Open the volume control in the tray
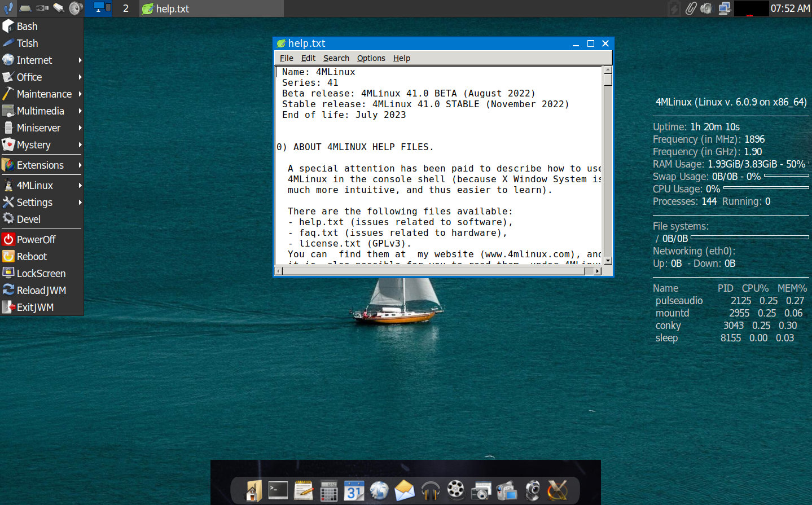The image size is (812, 505). point(706,8)
